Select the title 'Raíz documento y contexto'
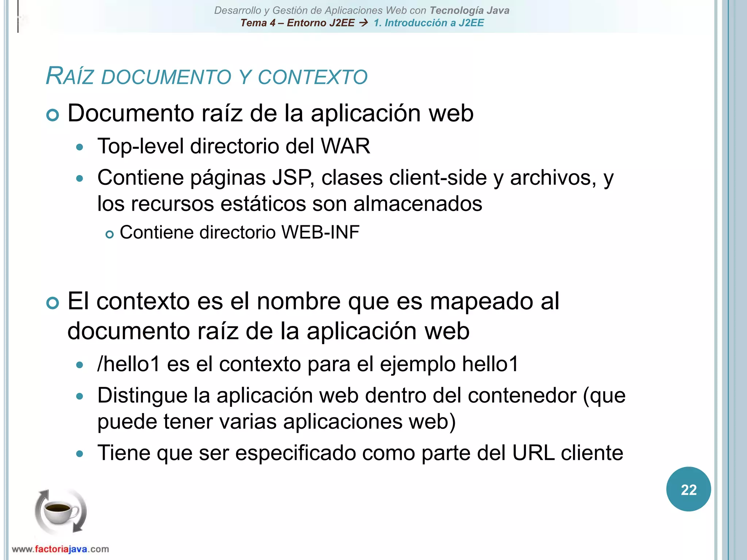 point(206,76)
